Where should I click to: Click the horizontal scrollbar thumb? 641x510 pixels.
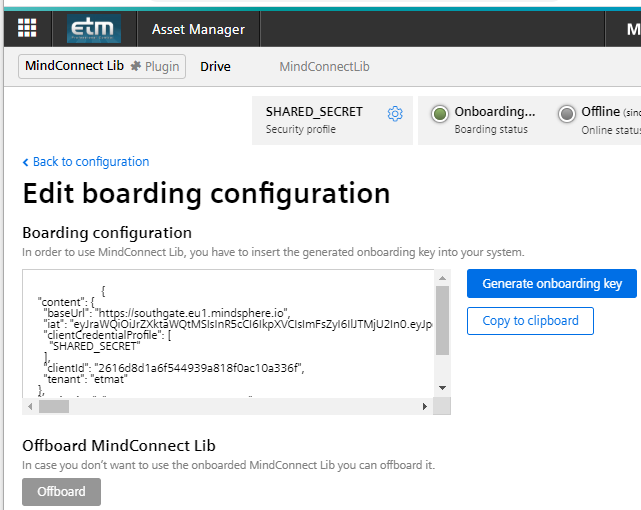point(54,406)
